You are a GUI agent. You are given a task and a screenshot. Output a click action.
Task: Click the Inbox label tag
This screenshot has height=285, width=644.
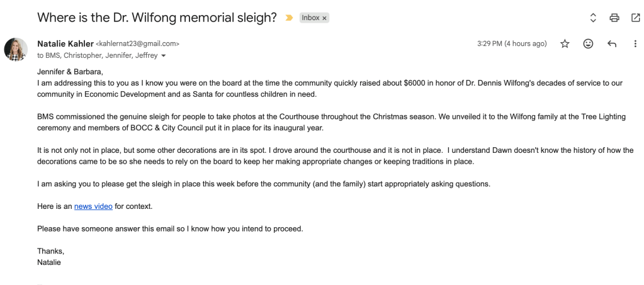click(310, 18)
